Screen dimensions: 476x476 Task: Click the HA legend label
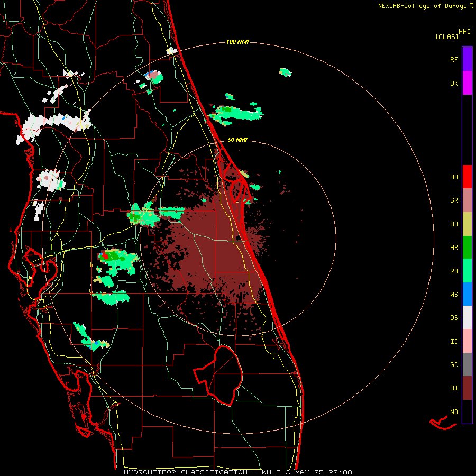pyautogui.click(x=454, y=177)
